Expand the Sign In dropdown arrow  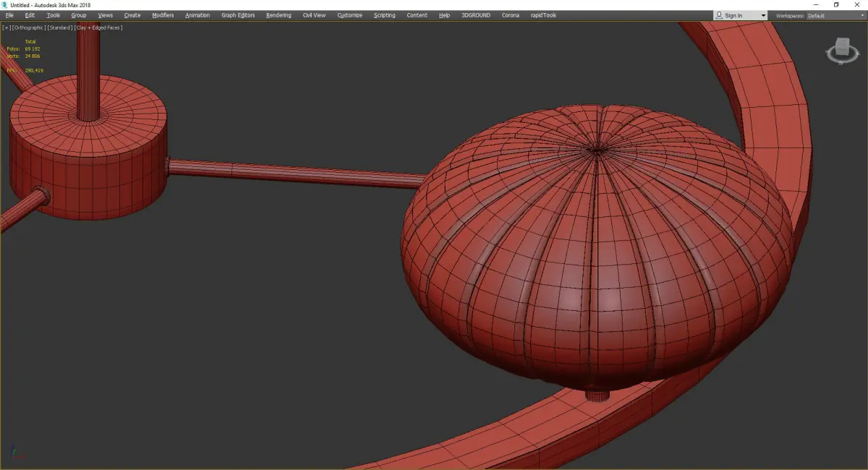coord(763,15)
